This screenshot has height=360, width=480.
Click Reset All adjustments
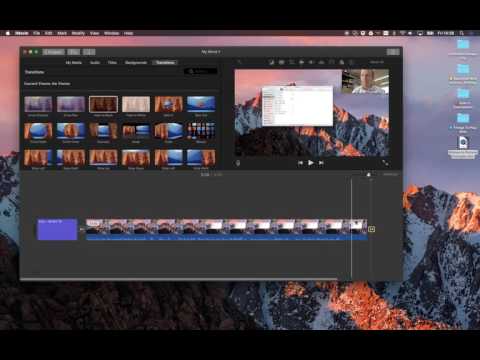pyautogui.click(x=377, y=62)
